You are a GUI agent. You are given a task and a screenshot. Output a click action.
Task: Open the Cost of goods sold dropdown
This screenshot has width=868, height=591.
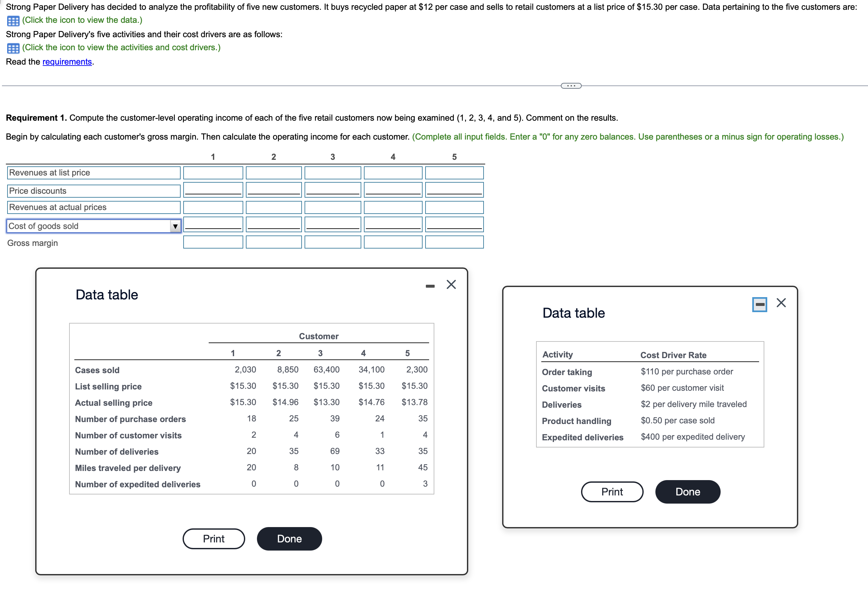[x=175, y=226]
